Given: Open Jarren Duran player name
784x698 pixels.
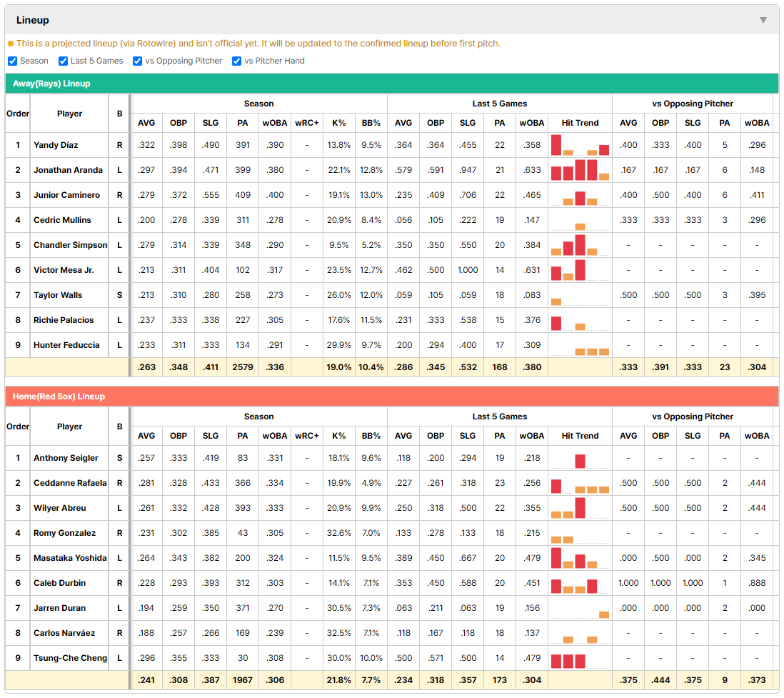Looking at the screenshot, I should 59,608.
